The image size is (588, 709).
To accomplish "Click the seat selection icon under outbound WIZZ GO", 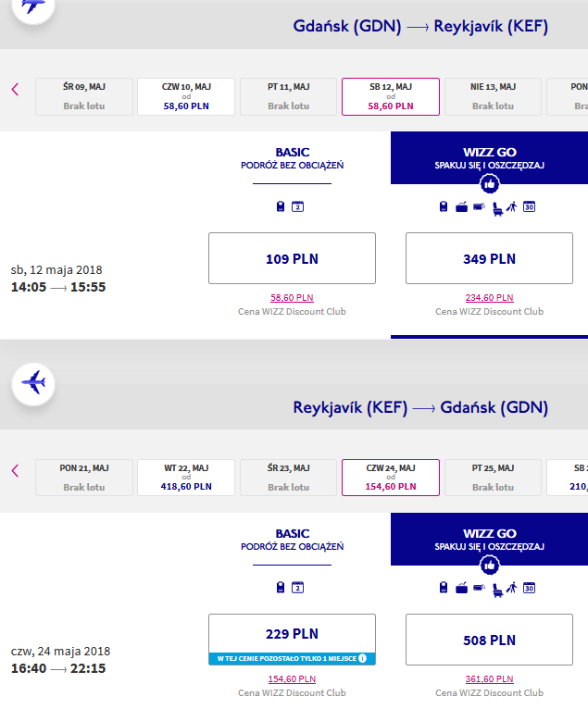I will pyautogui.click(x=496, y=208).
